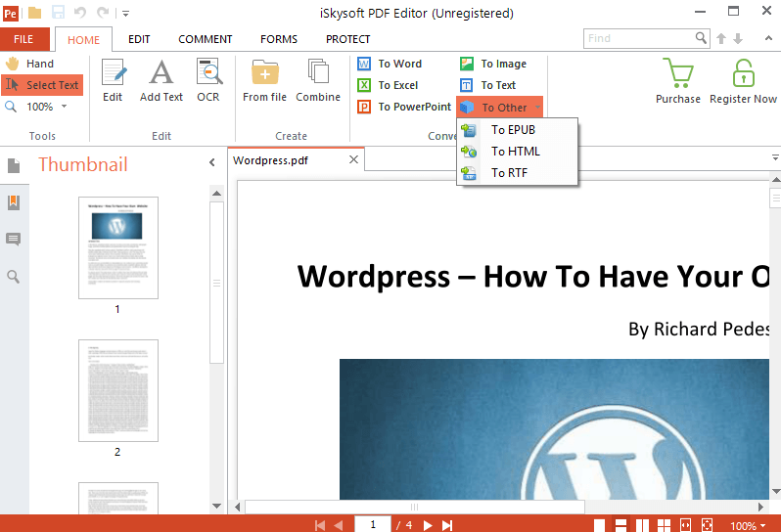Convert the PDF To Excel
781x532 pixels.
tap(388, 85)
